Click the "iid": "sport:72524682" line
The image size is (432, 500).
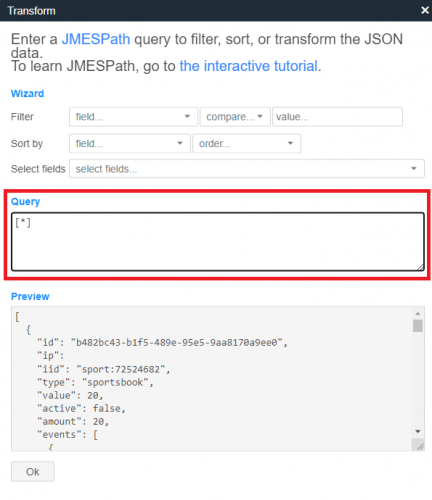[x=104, y=369]
